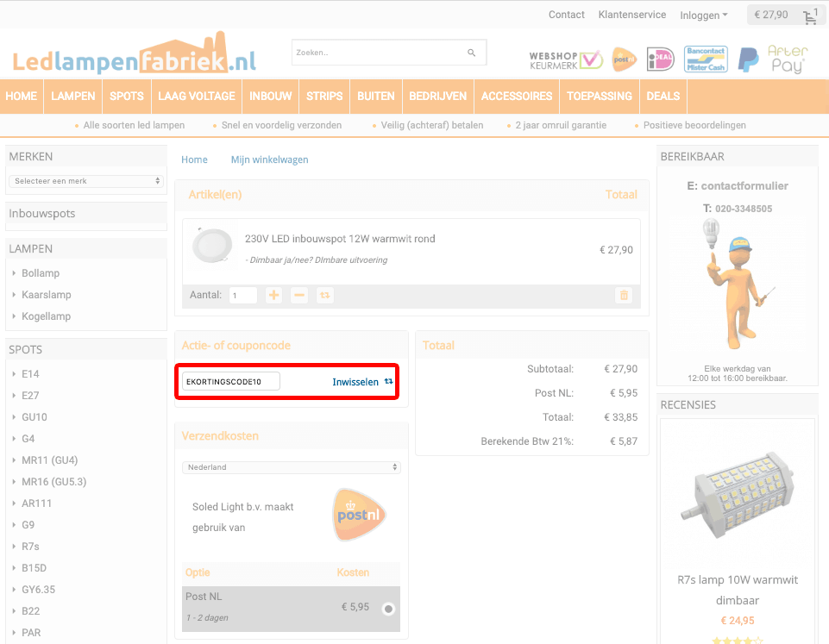The image size is (829, 644).
Task: Click the AfterPay logo
Action: click(x=788, y=59)
